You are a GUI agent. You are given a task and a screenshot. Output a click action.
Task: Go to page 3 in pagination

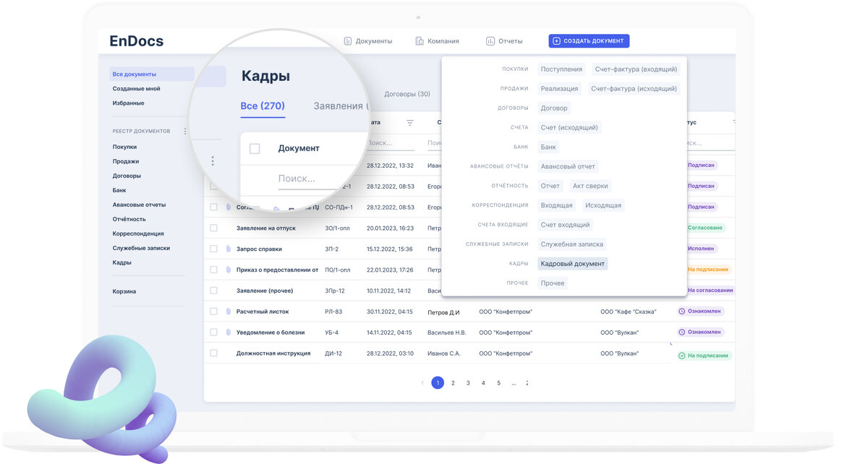click(x=467, y=382)
